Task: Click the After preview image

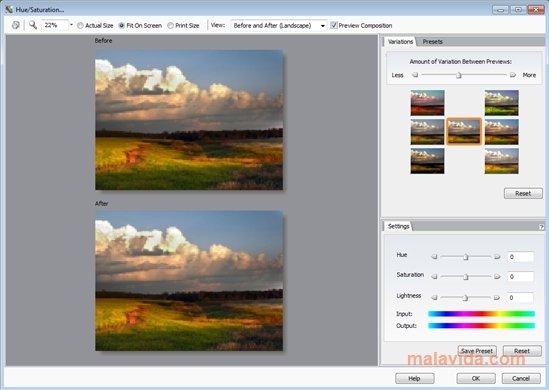Action: [189, 281]
